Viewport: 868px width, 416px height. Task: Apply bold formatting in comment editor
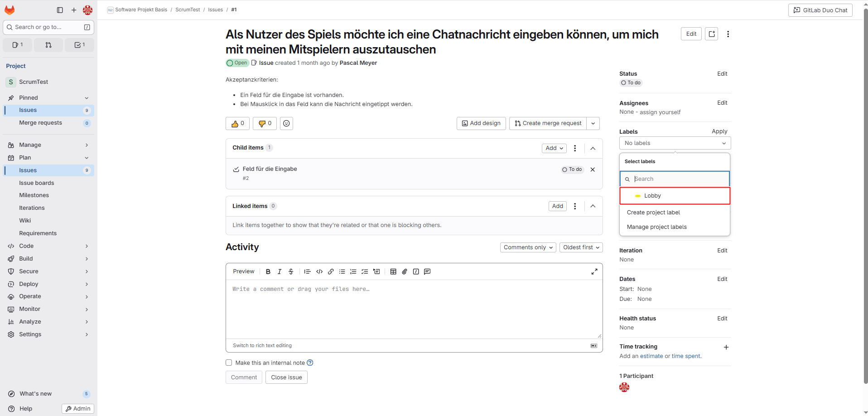[268, 271]
